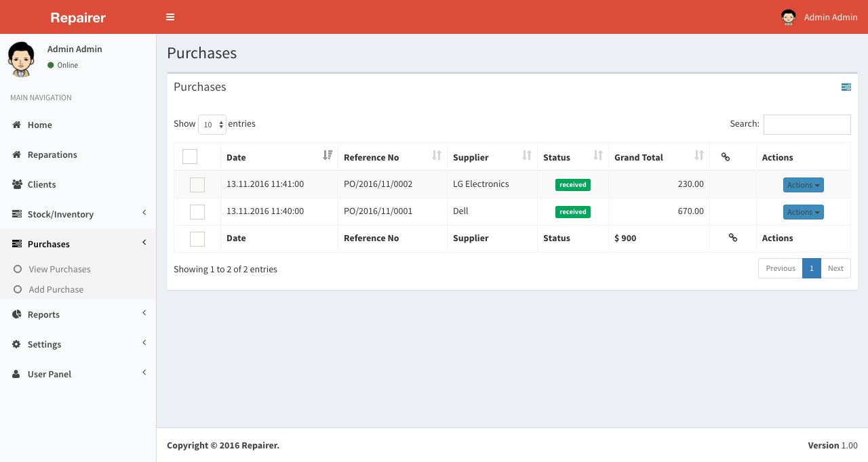Click the Search input field
The image size is (868, 462).
807,125
